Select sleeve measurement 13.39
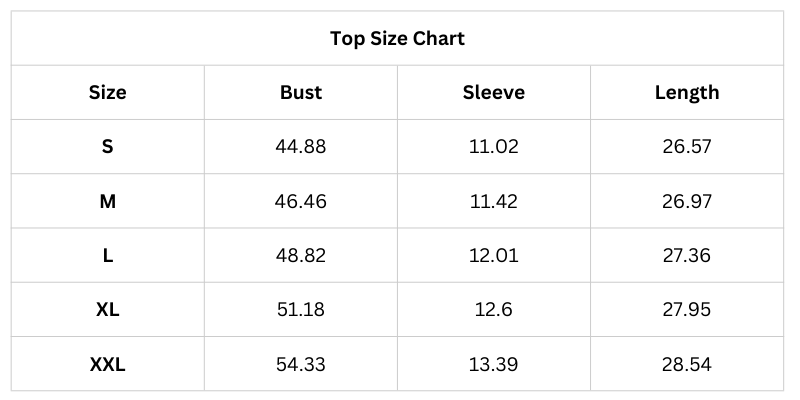 [x=494, y=364]
